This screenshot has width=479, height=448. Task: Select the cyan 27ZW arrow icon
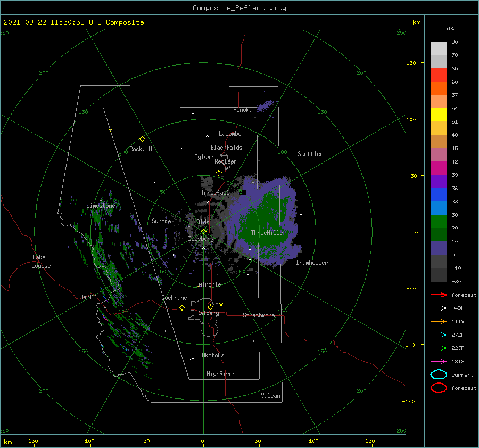click(x=439, y=335)
